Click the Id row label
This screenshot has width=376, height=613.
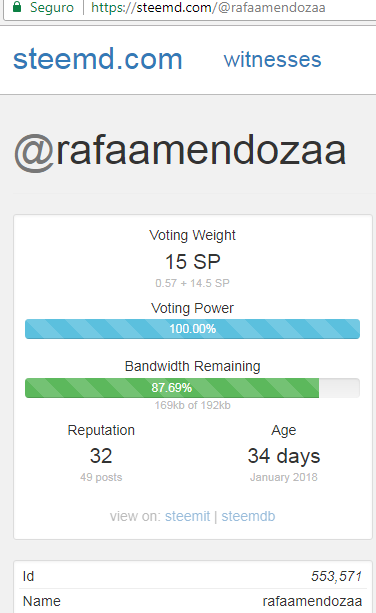(29, 576)
